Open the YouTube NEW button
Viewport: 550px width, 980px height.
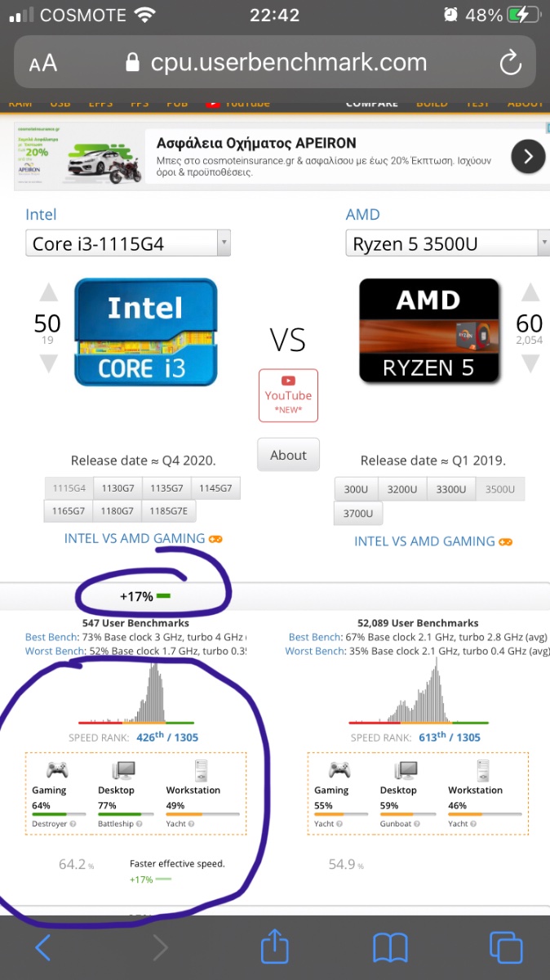tap(288, 395)
